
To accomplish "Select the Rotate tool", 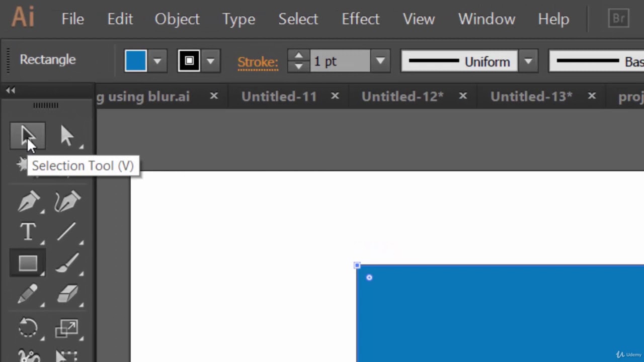I will [28, 328].
